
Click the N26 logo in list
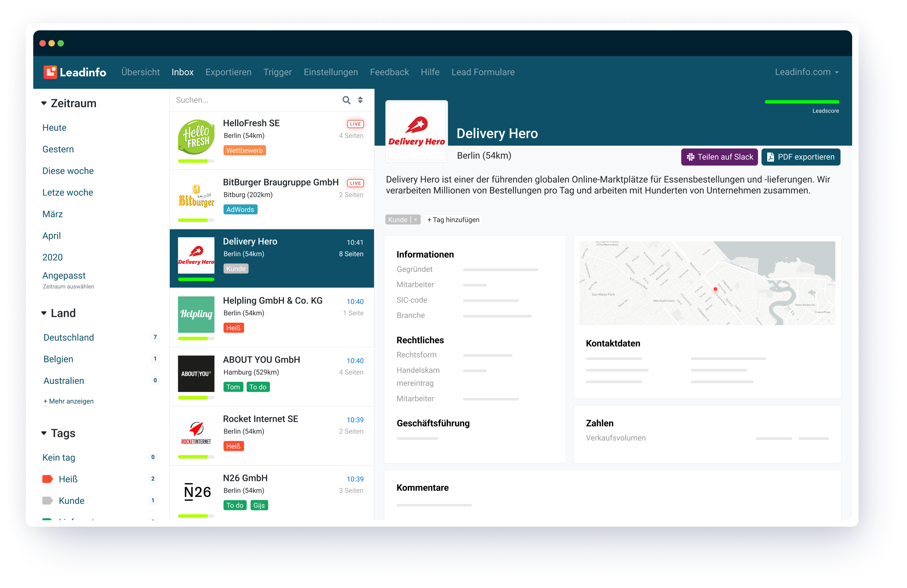pos(198,492)
